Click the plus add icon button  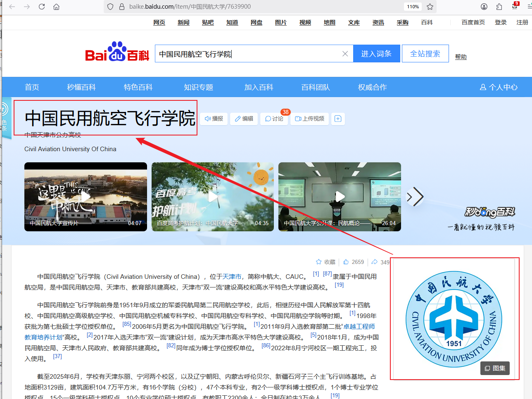pos(338,119)
